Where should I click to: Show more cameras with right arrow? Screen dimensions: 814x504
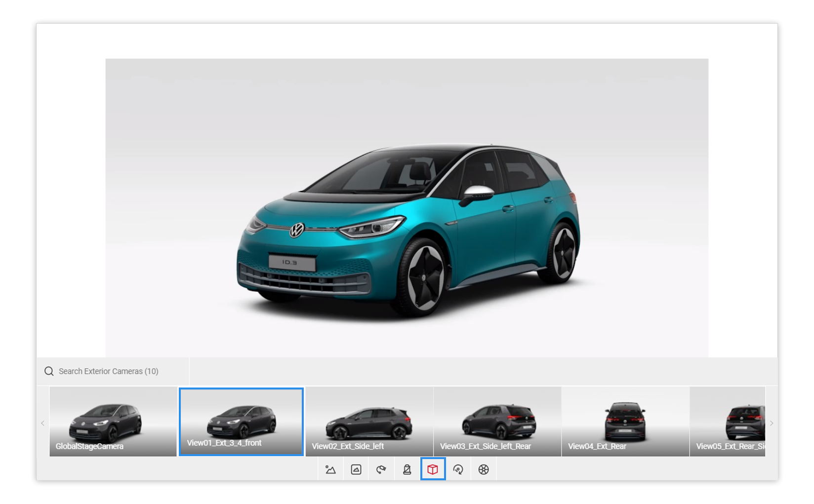772,423
